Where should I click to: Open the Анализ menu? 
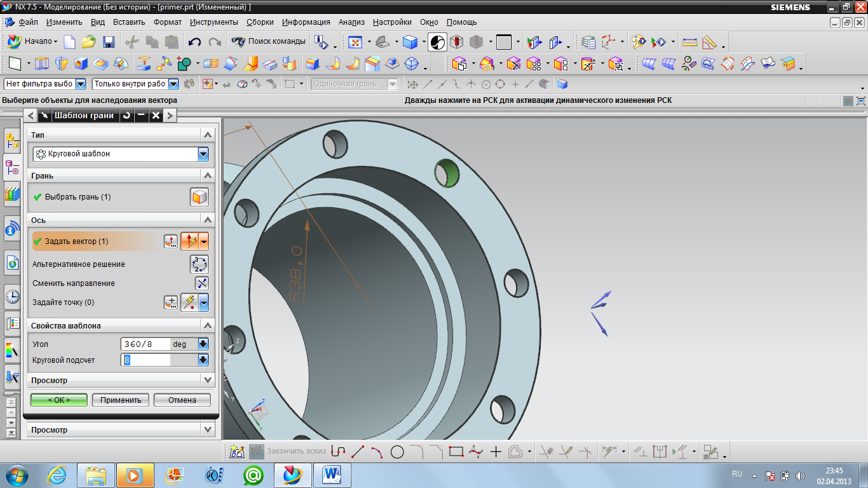tap(351, 22)
